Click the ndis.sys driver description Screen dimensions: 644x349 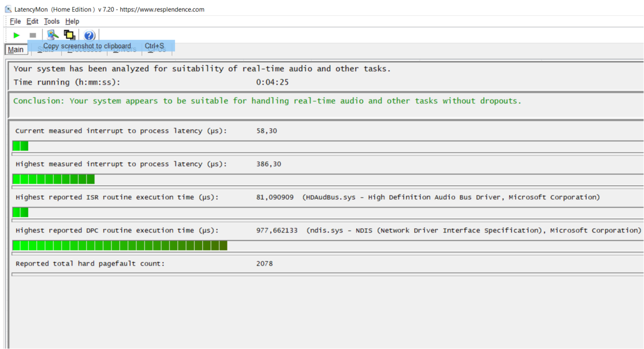[x=474, y=230]
